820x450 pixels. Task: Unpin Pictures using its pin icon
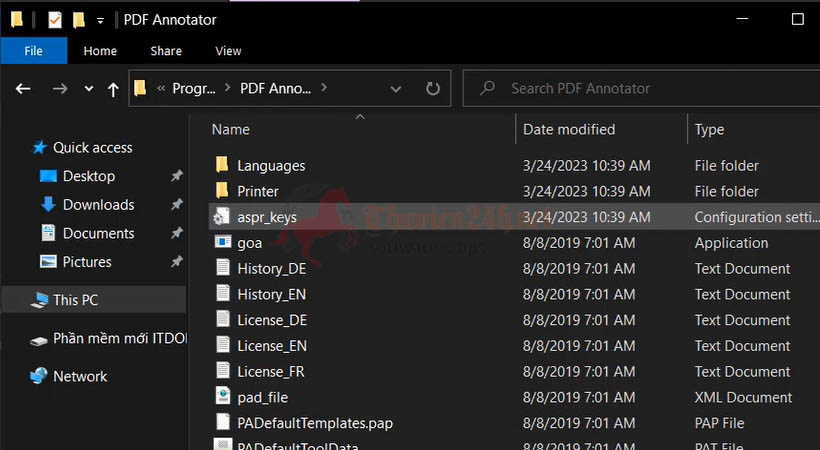(x=177, y=262)
